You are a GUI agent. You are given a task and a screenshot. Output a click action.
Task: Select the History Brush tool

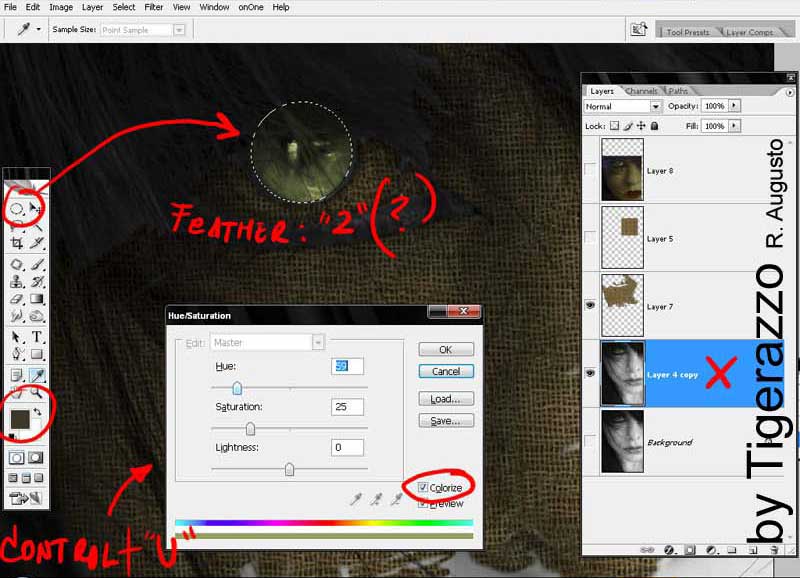click(36, 282)
